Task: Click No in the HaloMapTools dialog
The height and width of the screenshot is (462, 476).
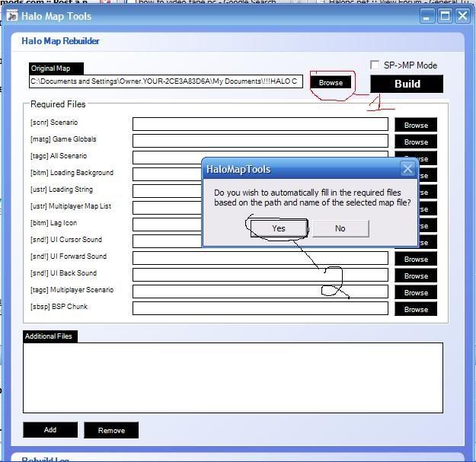Action: (x=340, y=228)
